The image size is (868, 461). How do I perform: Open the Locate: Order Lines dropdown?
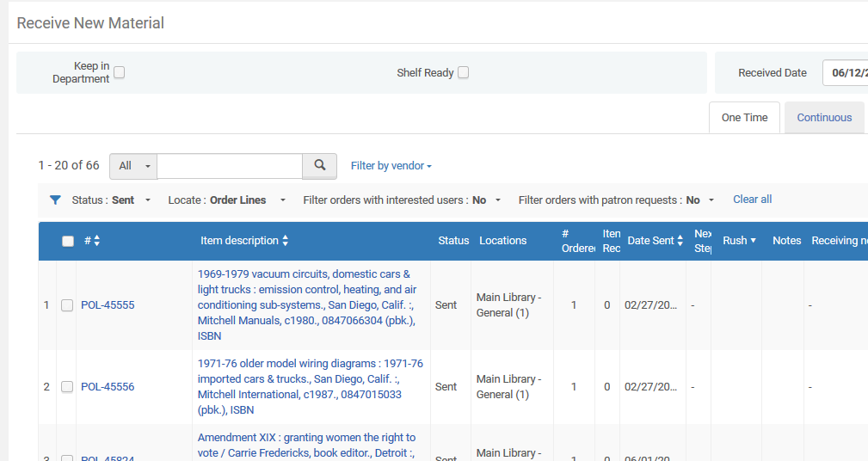[228, 200]
